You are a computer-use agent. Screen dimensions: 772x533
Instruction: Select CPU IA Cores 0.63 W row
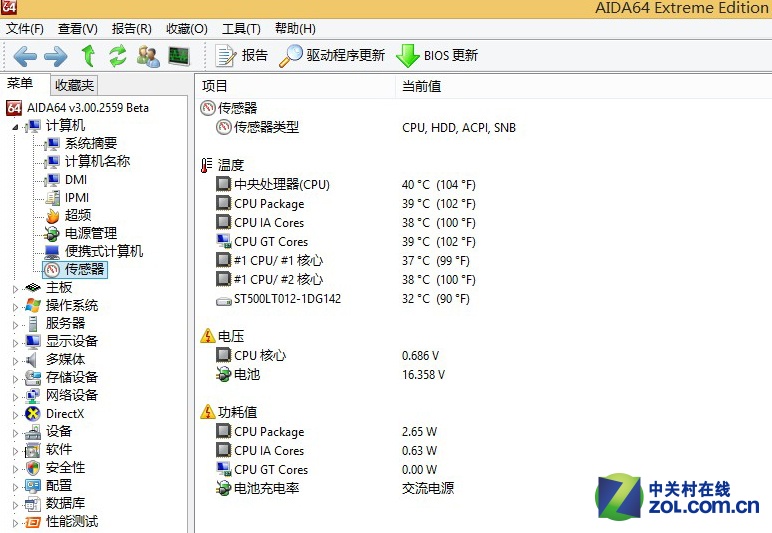pyautogui.click(x=326, y=450)
